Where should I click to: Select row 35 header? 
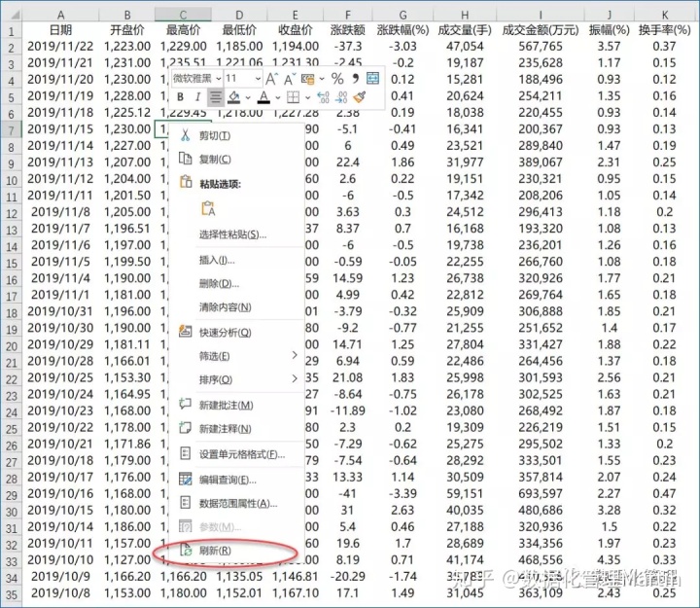11,594
